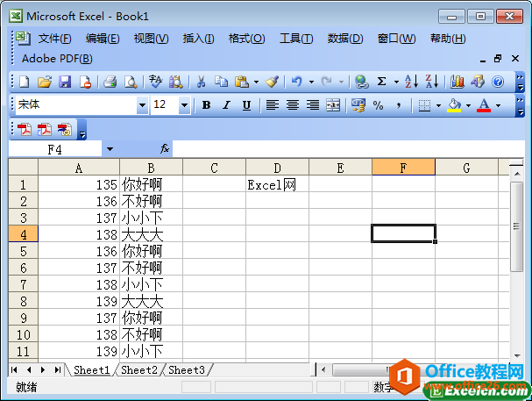
Task: Cut the selection with the scissors icon
Action: (202, 82)
